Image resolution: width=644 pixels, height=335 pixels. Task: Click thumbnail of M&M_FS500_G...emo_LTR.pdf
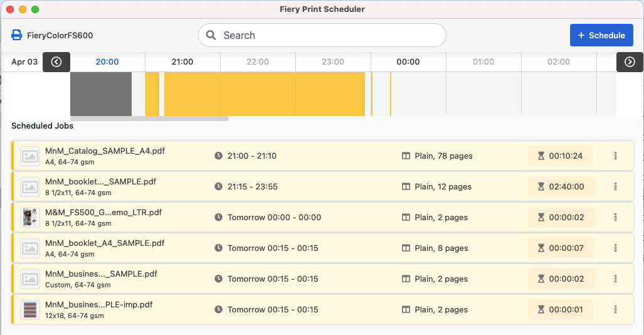(30, 218)
